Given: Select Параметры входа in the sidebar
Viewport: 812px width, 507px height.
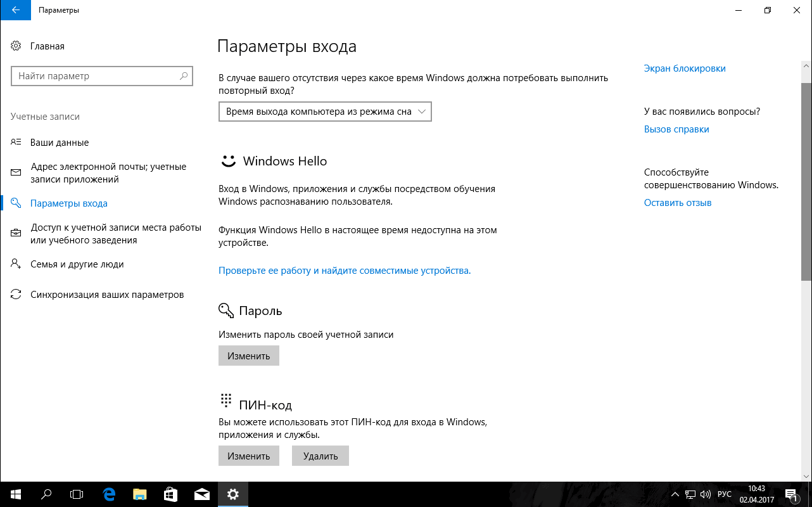Looking at the screenshot, I should [69, 203].
